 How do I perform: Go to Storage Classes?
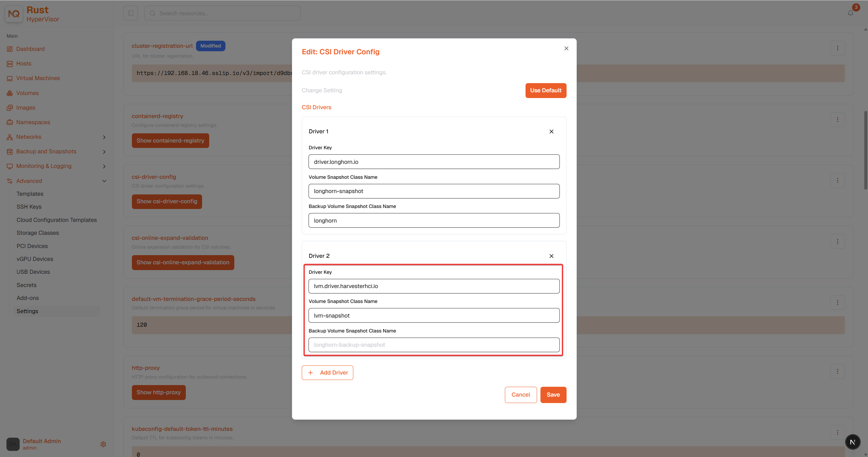pos(38,233)
